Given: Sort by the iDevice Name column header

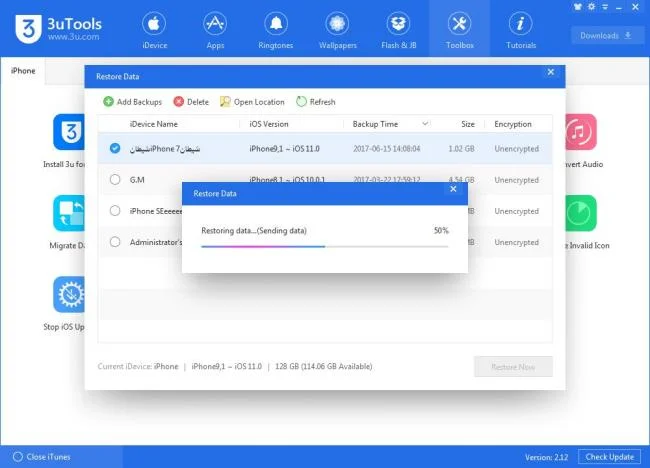Looking at the screenshot, I should [153, 124].
